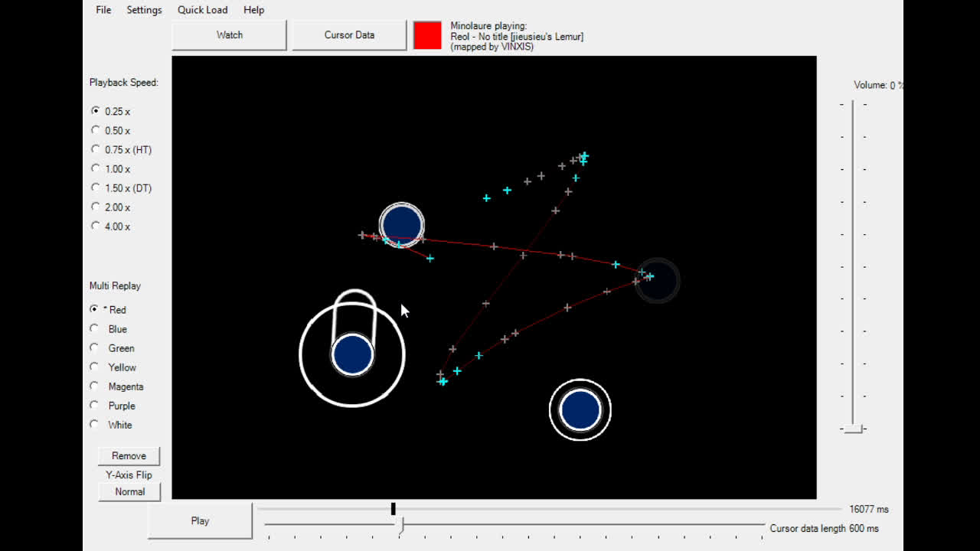This screenshot has height=551, width=980.
Task: Choose 1.50 x (DT) playback speed
Action: click(x=96, y=188)
